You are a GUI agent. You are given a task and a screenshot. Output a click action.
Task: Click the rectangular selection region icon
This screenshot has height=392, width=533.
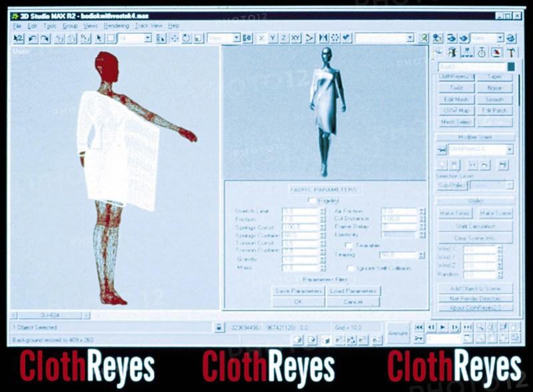tap(111, 39)
